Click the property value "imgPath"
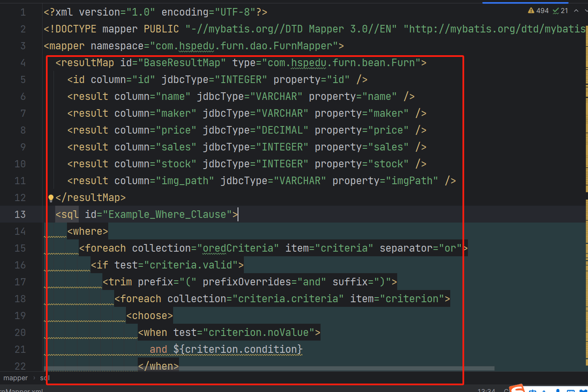This screenshot has height=392, width=588. coord(412,181)
